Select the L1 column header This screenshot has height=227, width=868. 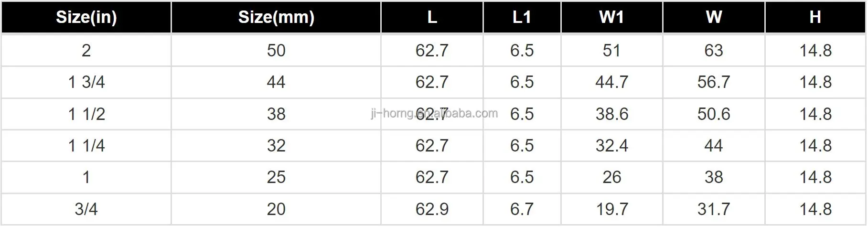pyautogui.click(x=522, y=17)
